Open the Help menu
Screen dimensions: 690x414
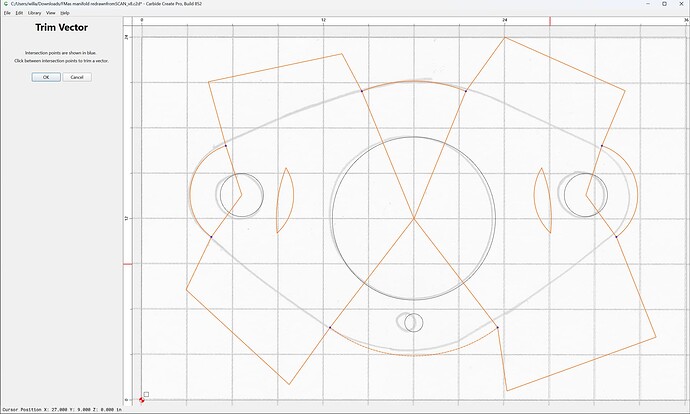click(x=65, y=13)
